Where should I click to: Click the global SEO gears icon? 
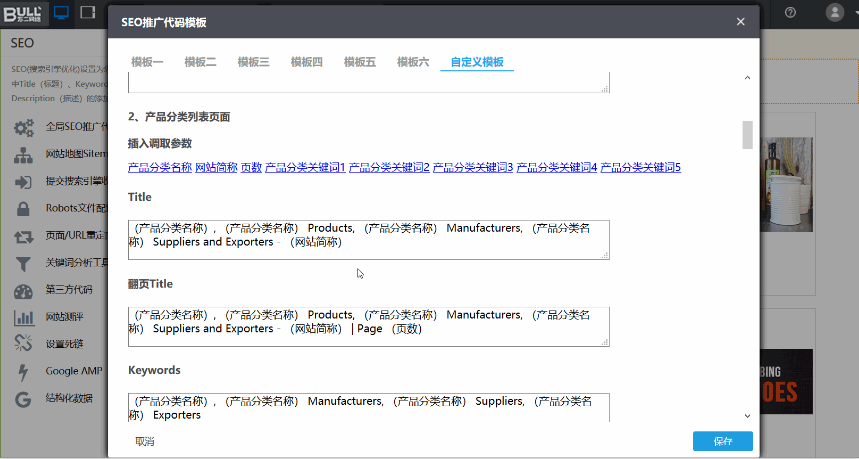point(24,127)
